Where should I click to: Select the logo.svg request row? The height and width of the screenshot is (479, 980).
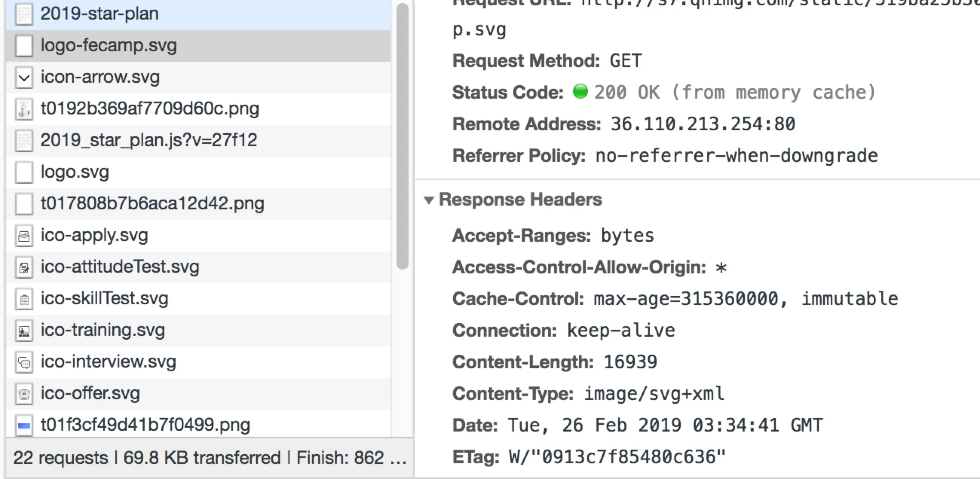tap(75, 172)
